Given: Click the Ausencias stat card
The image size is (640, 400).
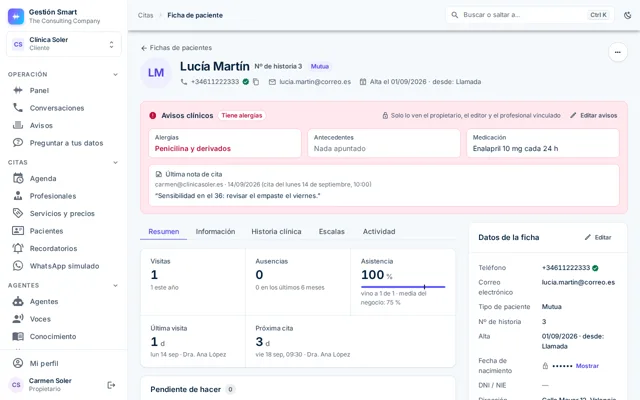Looking at the screenshot, I should 298,282.
